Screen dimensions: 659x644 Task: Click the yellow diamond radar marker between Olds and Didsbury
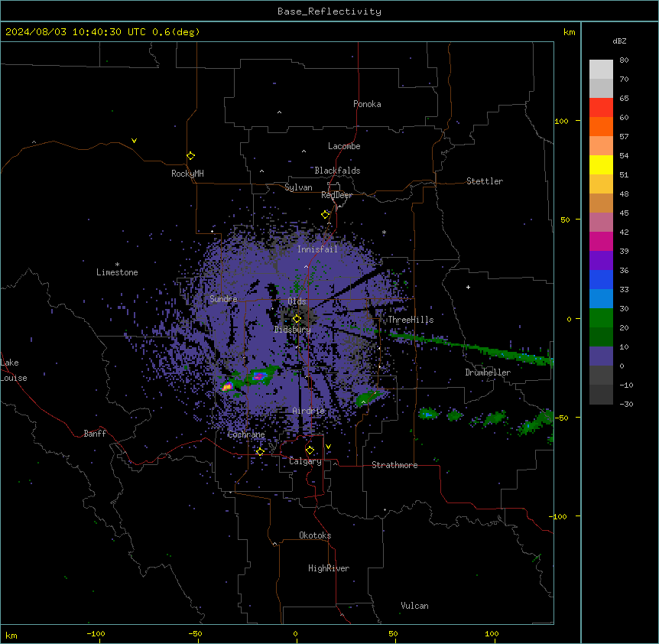[x=297, y=319]
